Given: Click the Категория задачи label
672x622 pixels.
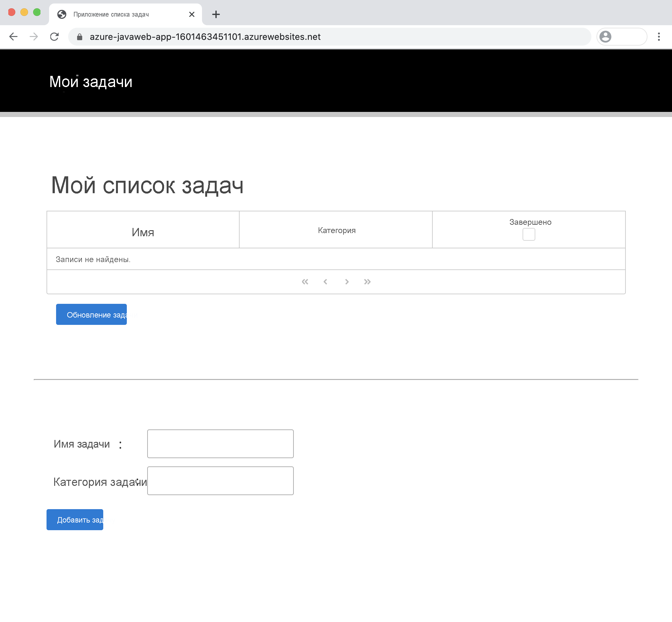Looking at the screenshot, I should (x=100, y=482).
